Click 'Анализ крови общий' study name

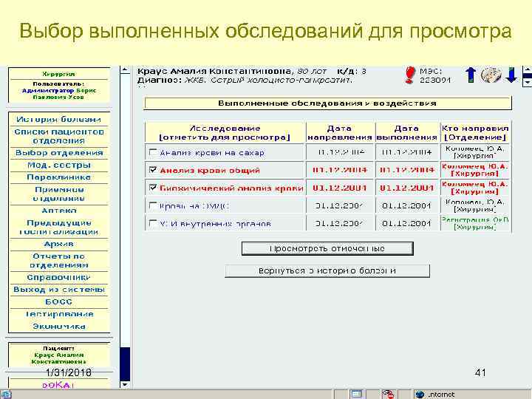(x=210, y=171)
